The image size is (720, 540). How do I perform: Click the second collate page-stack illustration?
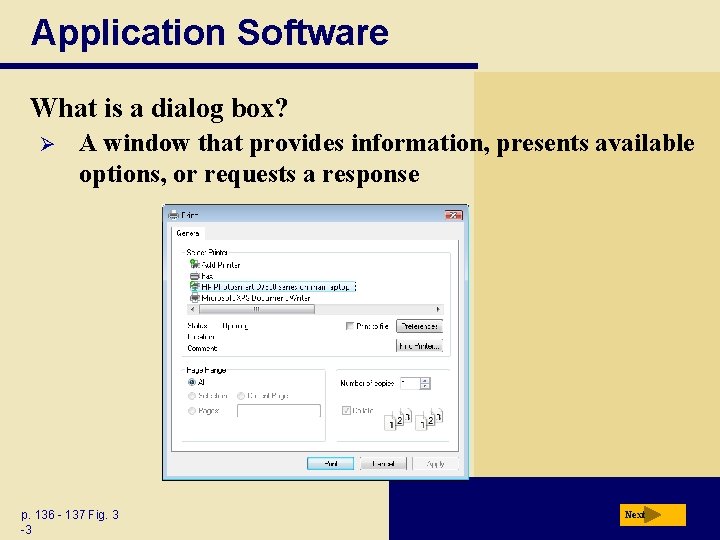tap(429, 419)
